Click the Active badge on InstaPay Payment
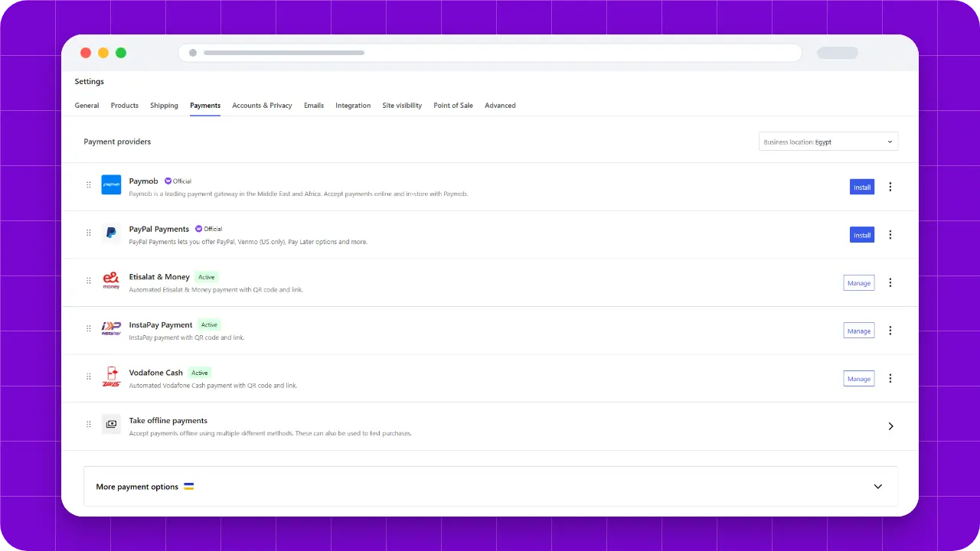The image size is (980, 551). (209, 324)
